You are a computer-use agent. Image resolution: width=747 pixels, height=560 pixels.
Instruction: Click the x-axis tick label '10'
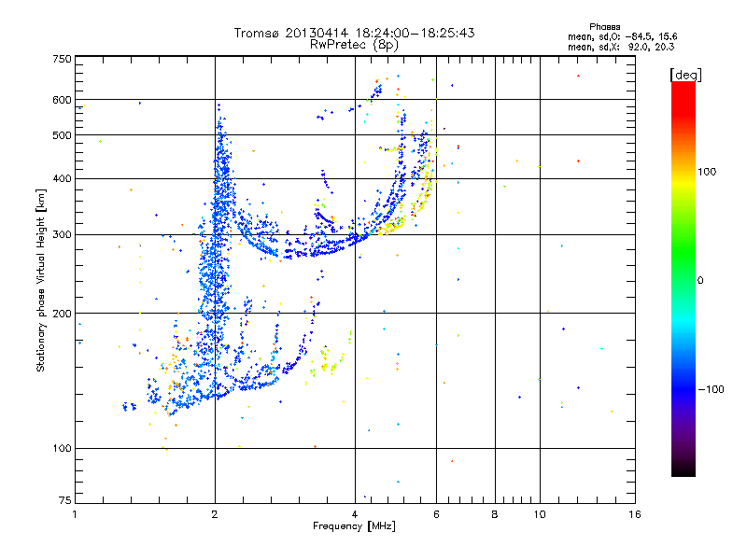(540, 514)
